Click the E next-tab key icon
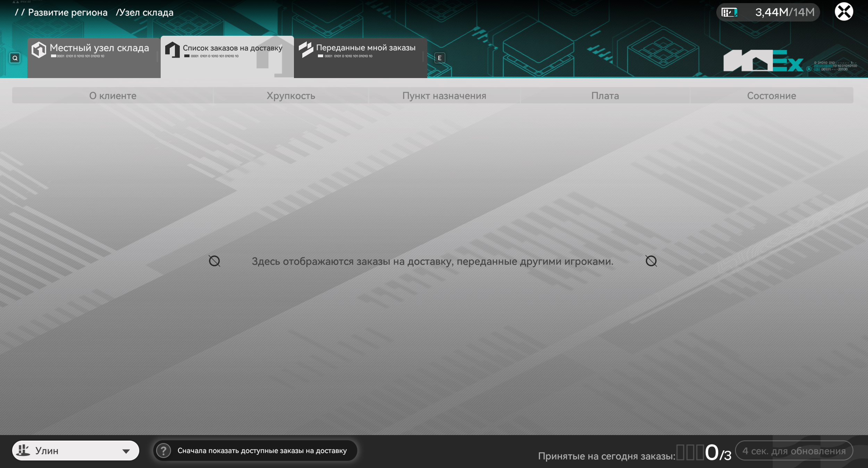Viewport: 868px width, 468px height. (440, 58)
